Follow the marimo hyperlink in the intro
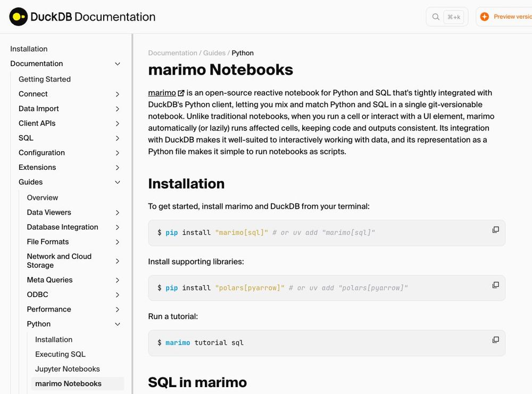The width and height of the screenshot is (532, 394). click(x=162, y=93)
